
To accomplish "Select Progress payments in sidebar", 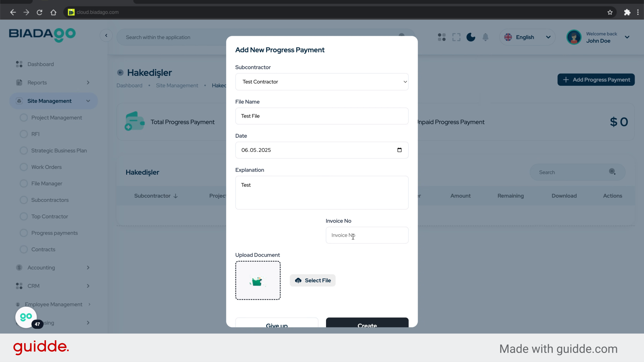I will pos(54,233).
